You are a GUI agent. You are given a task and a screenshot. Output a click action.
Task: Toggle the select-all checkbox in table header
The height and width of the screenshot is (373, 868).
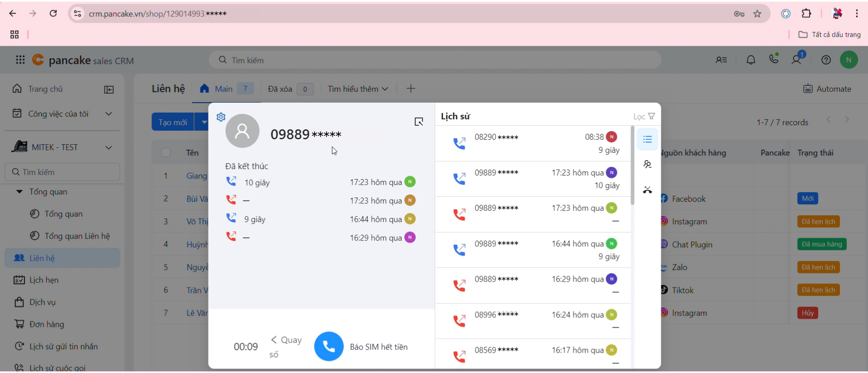[x=166, y=153]
